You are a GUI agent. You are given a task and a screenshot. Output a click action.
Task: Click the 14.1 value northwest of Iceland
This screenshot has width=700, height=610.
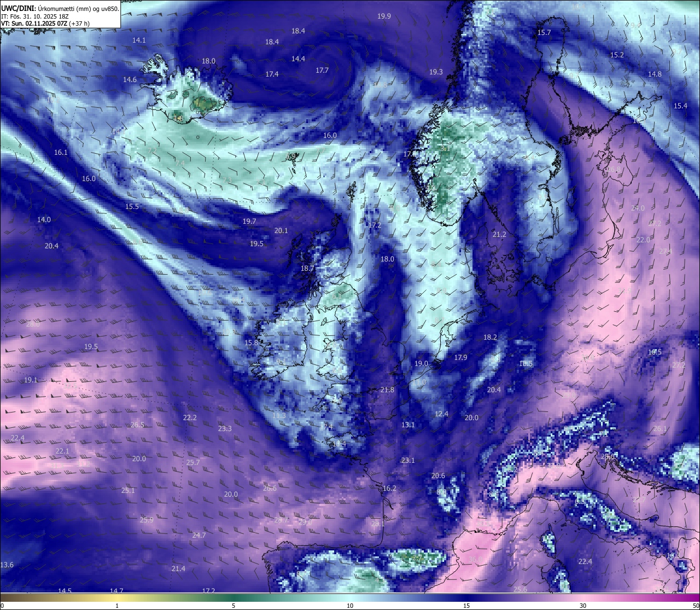point(139,40)
